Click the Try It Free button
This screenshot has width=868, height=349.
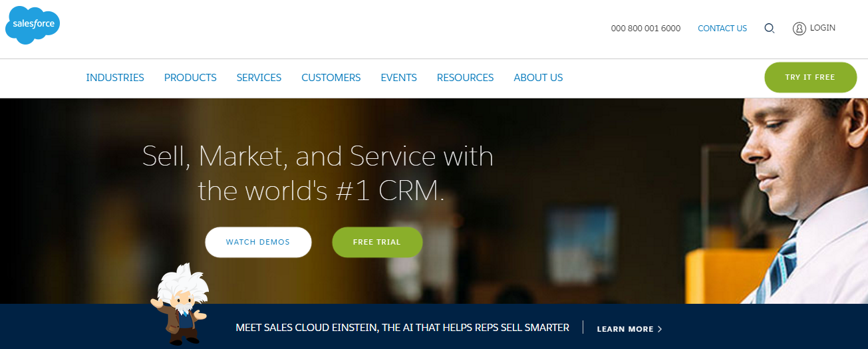click(810, 77)
